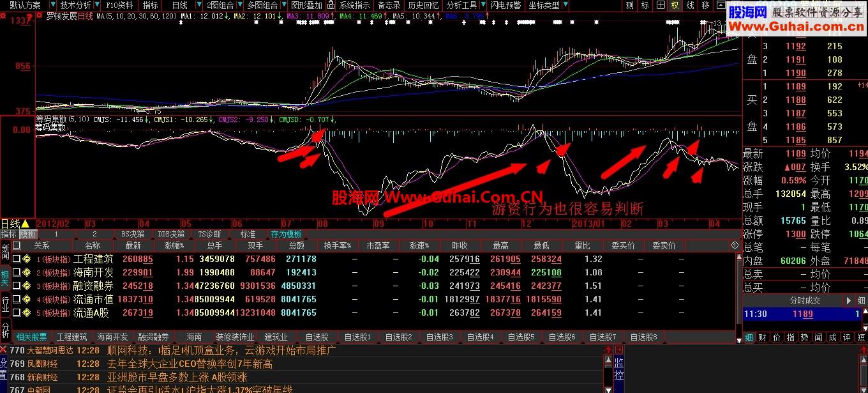
Task: Click the yellow triangle beside 日线 label
Action: click(25, 224)
